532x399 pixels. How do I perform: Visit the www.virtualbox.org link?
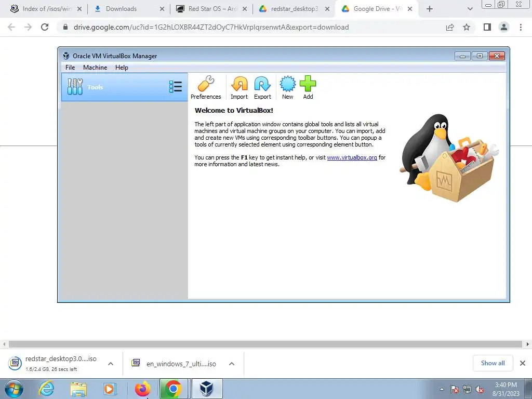[x=352, y=157]
